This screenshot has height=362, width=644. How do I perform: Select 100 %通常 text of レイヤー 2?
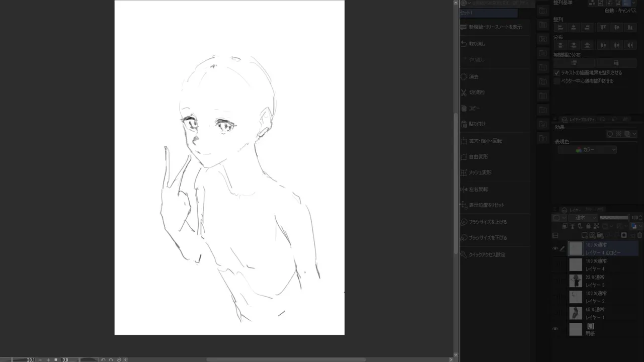pos(596,294)
